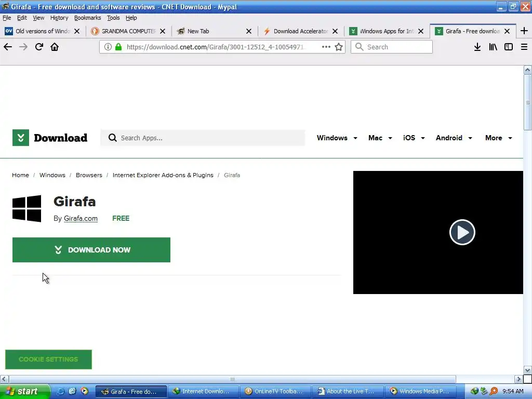The image size is (532, 399).
Task: Open the Tools menu
Action: (113, 18)
